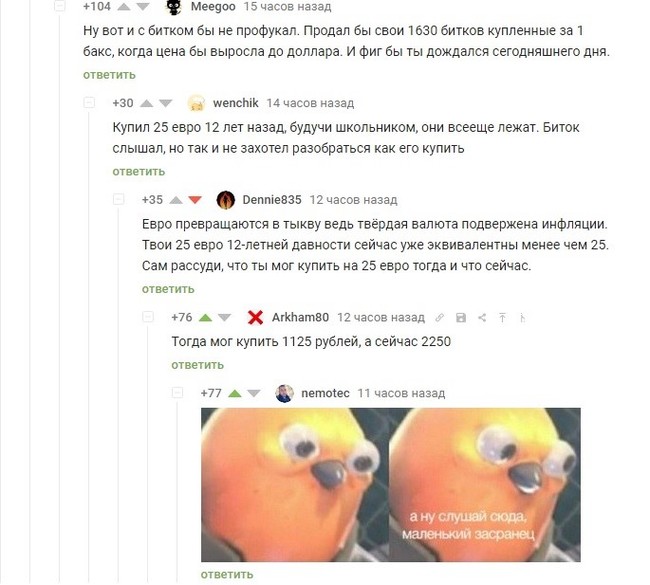The image size is (650, 585).
Task: Downvote the wenchik comment
Action: (x=165, y=103)
